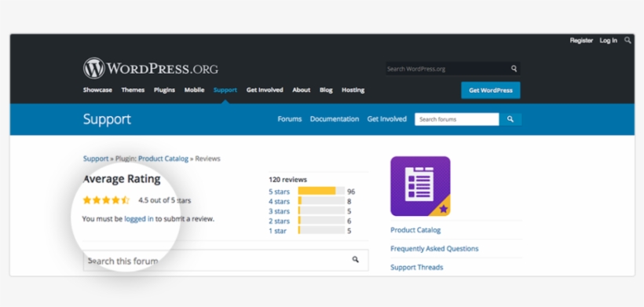Screen dimensions: 644x307
Task: Click the count 96 next to 5 stars
Action: click(351, 192)
